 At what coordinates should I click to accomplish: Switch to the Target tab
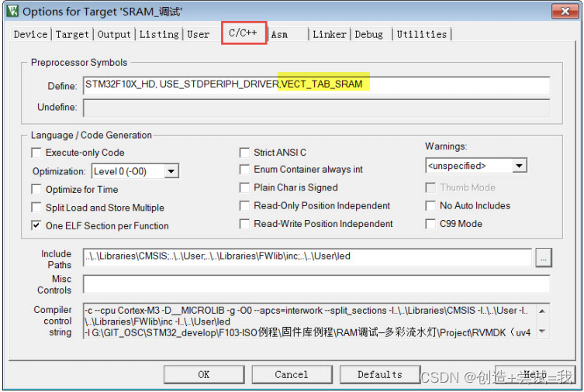72,34
